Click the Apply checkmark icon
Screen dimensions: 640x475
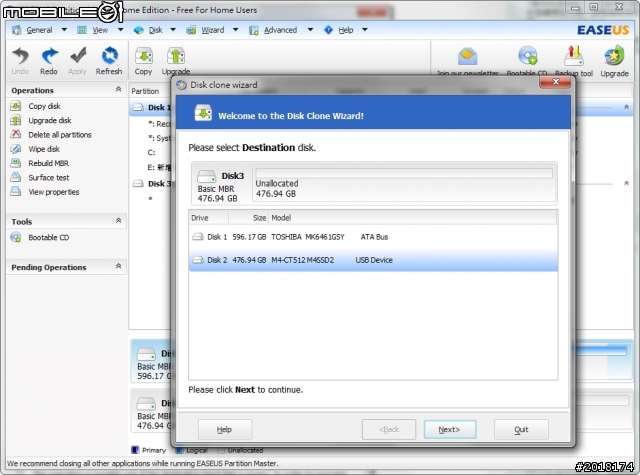pos(78,56)
